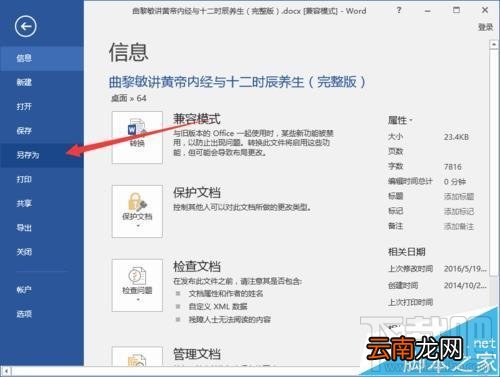500x377 pixels.
Task: Click the 7816 word count value
Action: [x=453, y=167]
